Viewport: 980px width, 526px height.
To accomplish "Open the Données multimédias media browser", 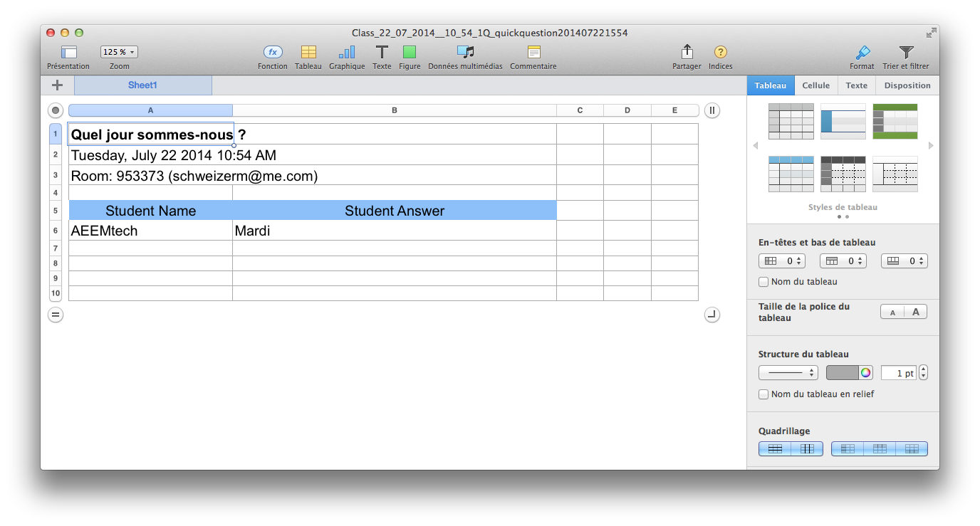I will coord(465,52).
